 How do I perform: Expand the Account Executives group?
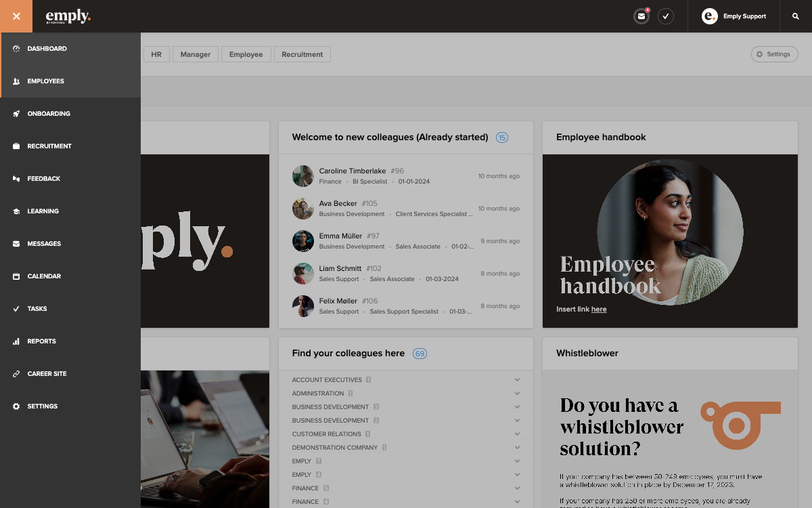pos(406,380)
